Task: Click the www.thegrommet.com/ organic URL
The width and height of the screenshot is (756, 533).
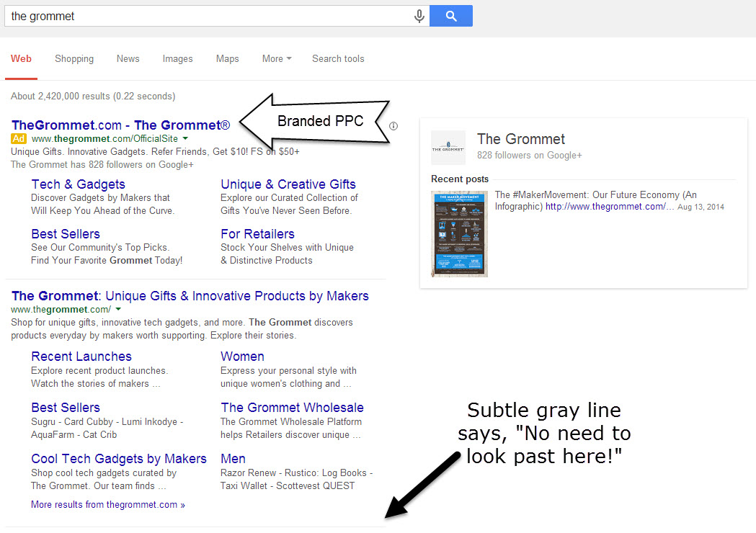Action: (61, 310)
